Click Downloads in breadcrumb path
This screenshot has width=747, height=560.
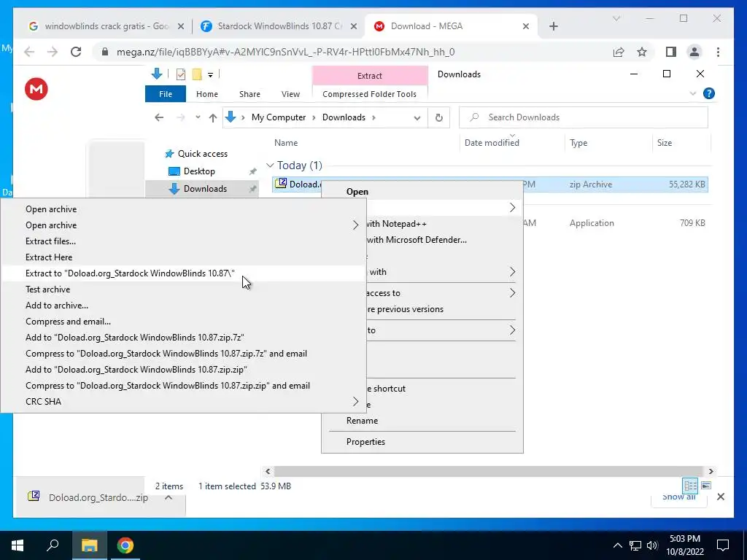344,117
